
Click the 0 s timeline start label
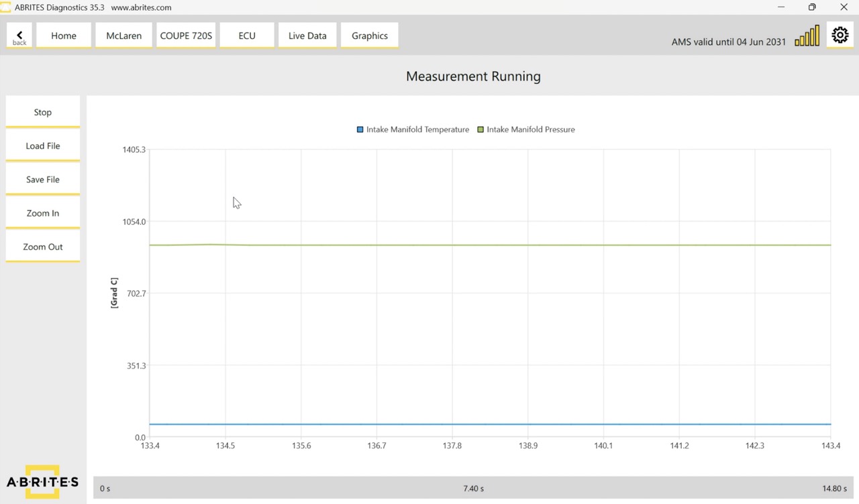105,489
